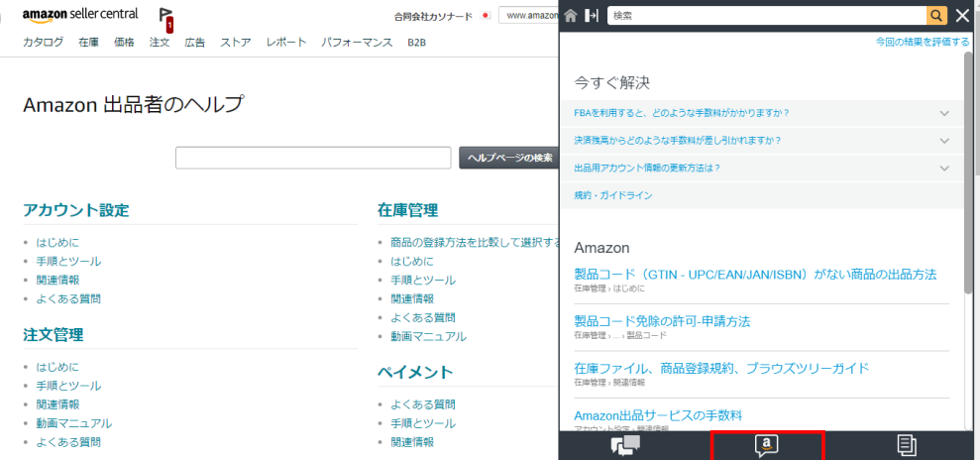980x460 pixels.
Task: Collapse the help panel with arrow icon
Action: pos(592,16)
